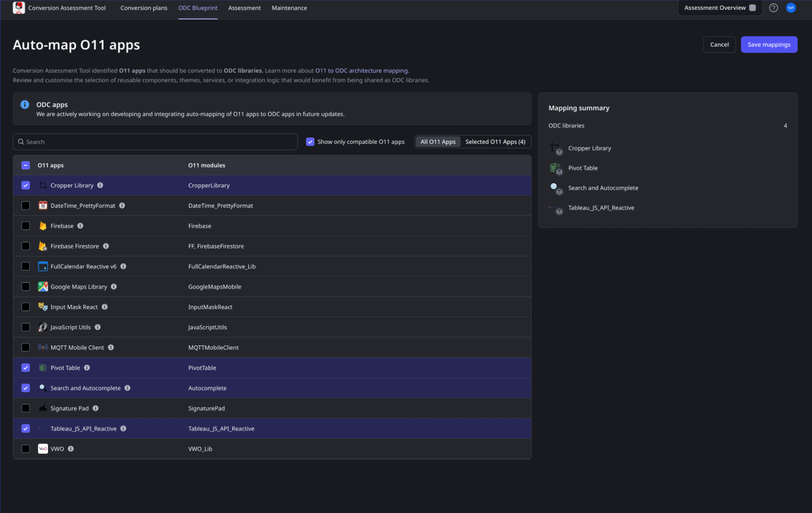Open O11 to ODC architecture mapping link

(362, 71)
